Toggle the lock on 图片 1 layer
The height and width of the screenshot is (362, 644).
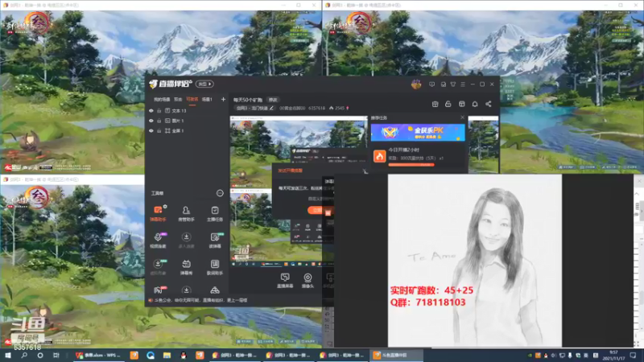point(159,121)
